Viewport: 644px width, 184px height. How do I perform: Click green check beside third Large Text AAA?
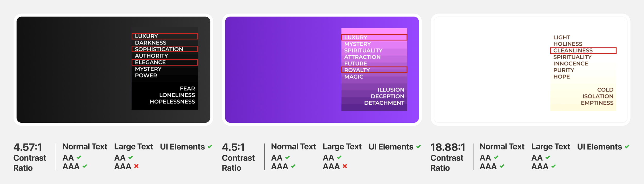[x=554, y=166]
